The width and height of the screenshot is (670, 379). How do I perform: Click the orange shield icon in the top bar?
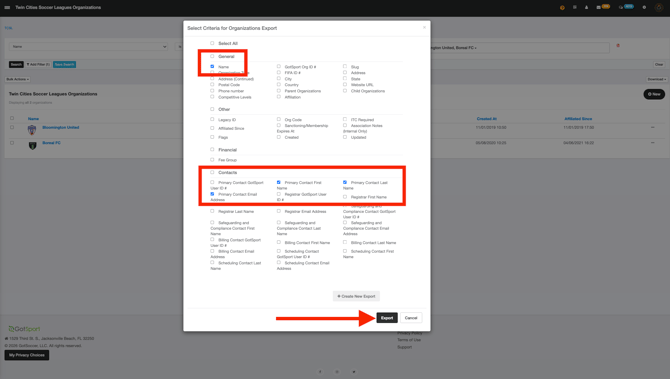click(x=562, y=7)
